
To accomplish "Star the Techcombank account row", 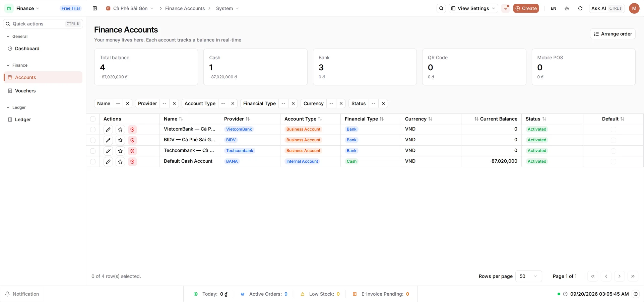I will click(x=120, y=151).
